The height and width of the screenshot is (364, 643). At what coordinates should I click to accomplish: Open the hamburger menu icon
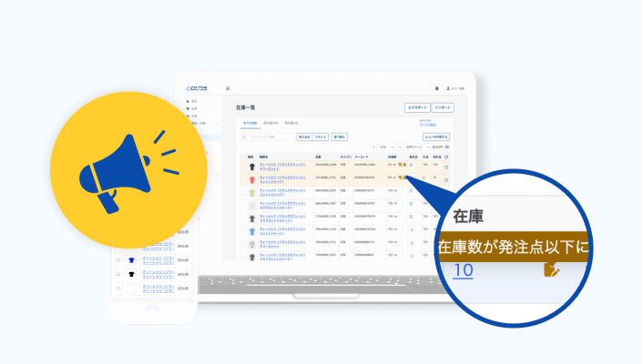tap(228, 88)
